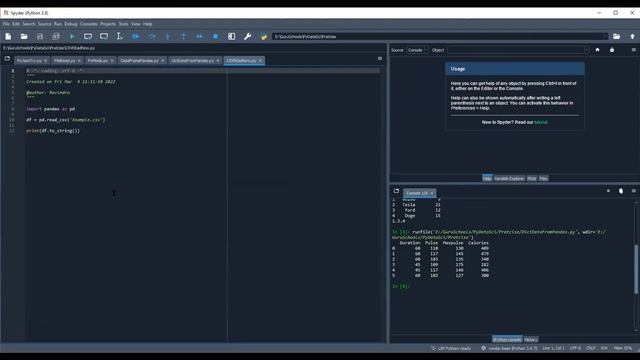The height and width of the screenshot is (360, 640).
Task: Save all open files
Action: tap(56, 36)
